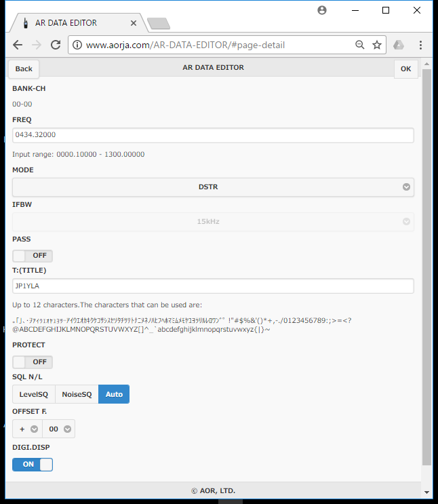Click the Chrome profile avatar icon
This screenshot has width=438, height=504.
[x=321, y=10]
